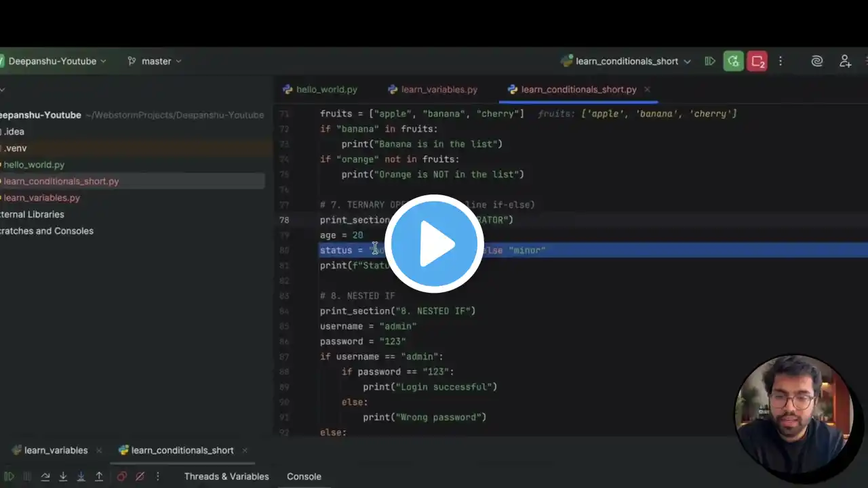The image size is (868, 488).
Task: Switch to the learn_variables.py editor tab
Action: pyautogui.click(x=433, y=89)
